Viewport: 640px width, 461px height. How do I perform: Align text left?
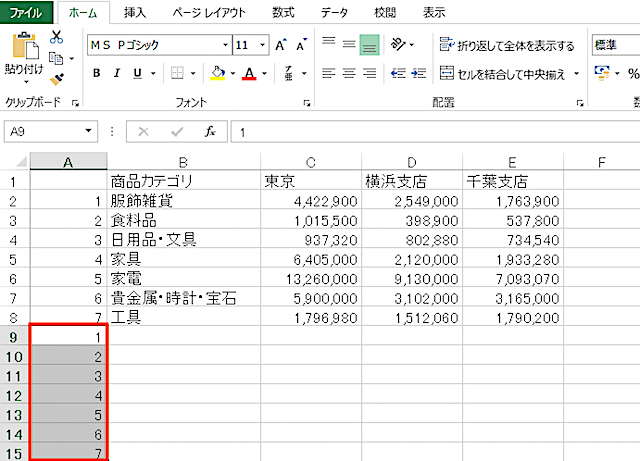coord(329,73)
